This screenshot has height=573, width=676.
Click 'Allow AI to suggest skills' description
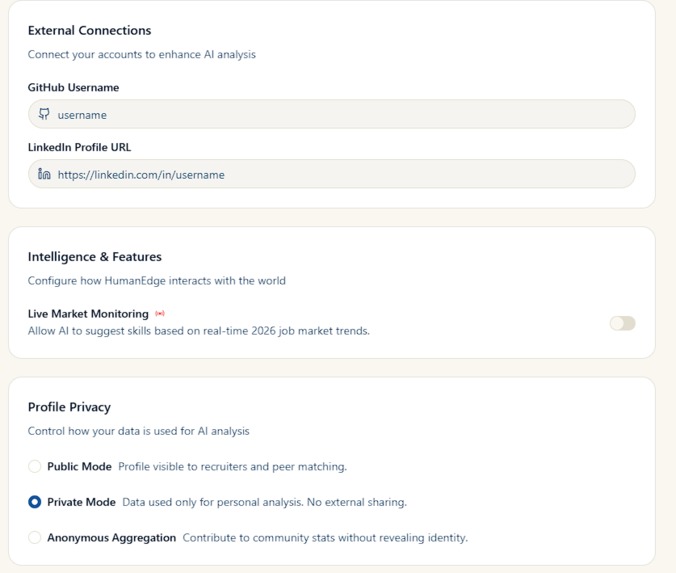199,331
